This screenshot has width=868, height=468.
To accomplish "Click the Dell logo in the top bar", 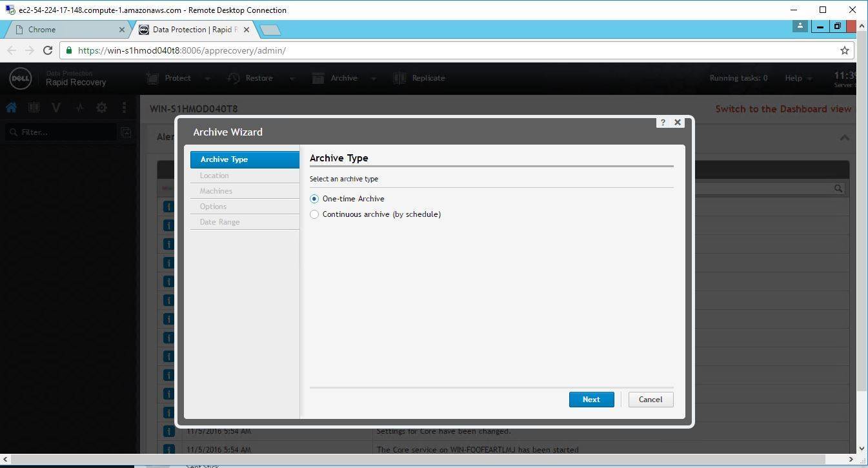I will pos(20,78).
